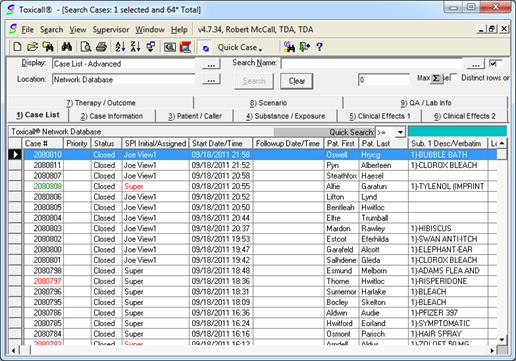Click the vertical scrollbar down arrow

(502, 340)
